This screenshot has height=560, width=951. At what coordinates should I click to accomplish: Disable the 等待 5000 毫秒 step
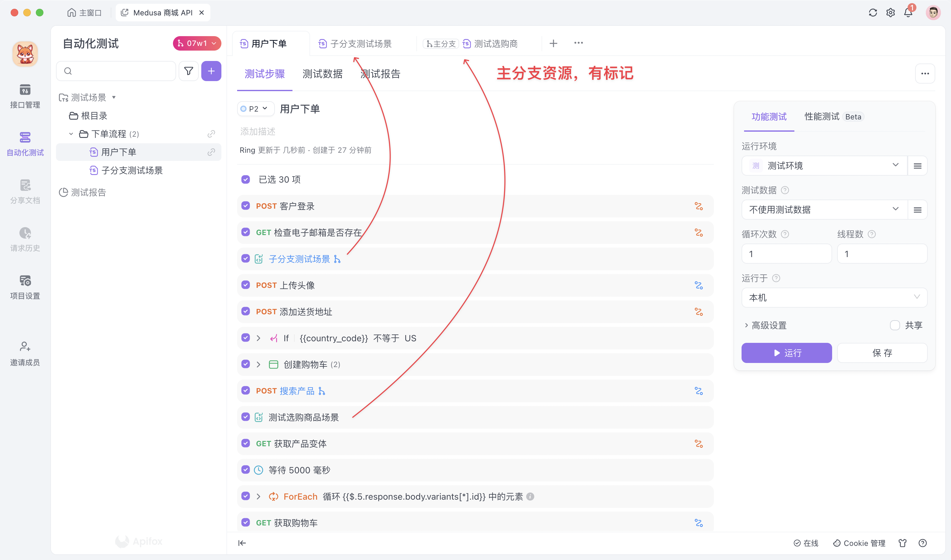[246, 470]
